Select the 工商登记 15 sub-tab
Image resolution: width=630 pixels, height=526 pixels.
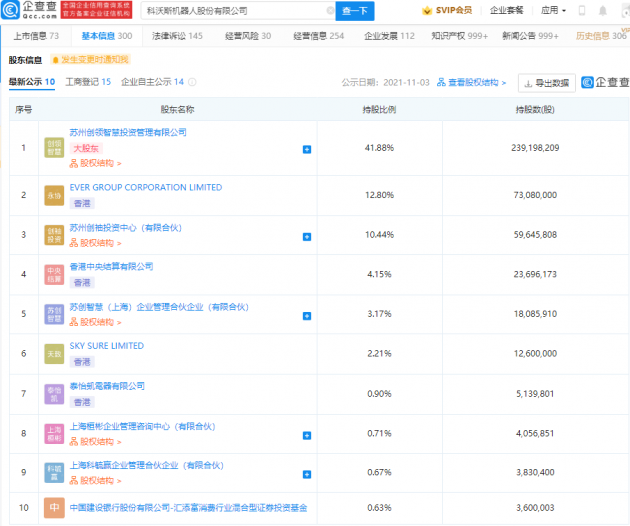point(88,82)
